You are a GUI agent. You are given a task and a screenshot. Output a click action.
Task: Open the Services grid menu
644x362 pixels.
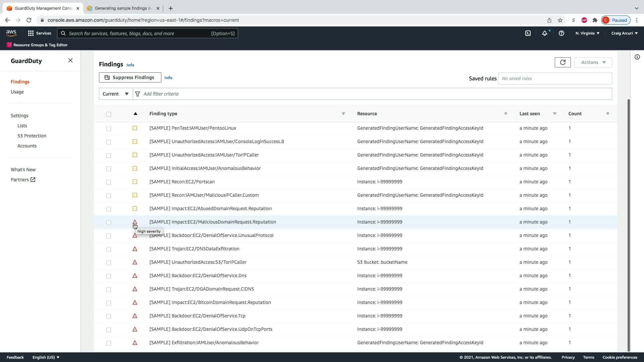point(39,33)
